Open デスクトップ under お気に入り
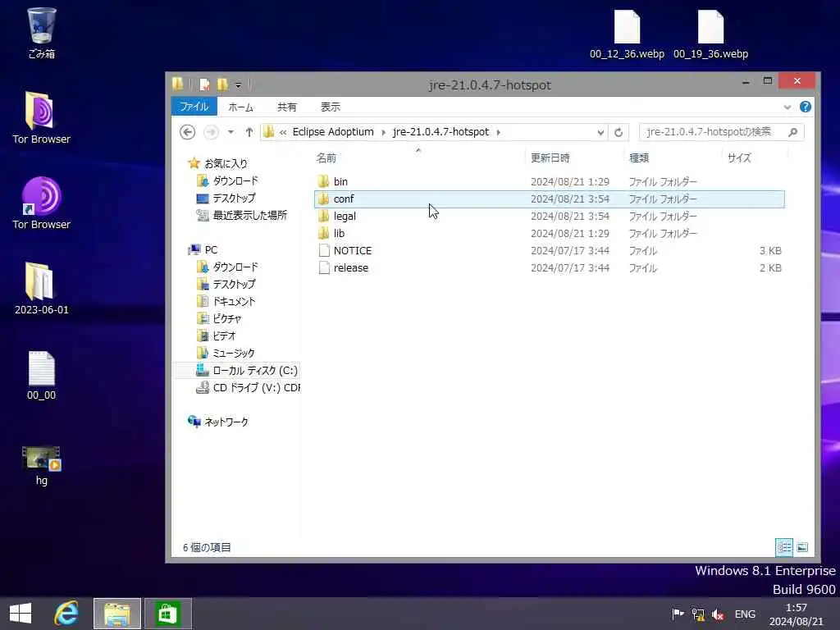840x630 pixels. click(226, 198)
